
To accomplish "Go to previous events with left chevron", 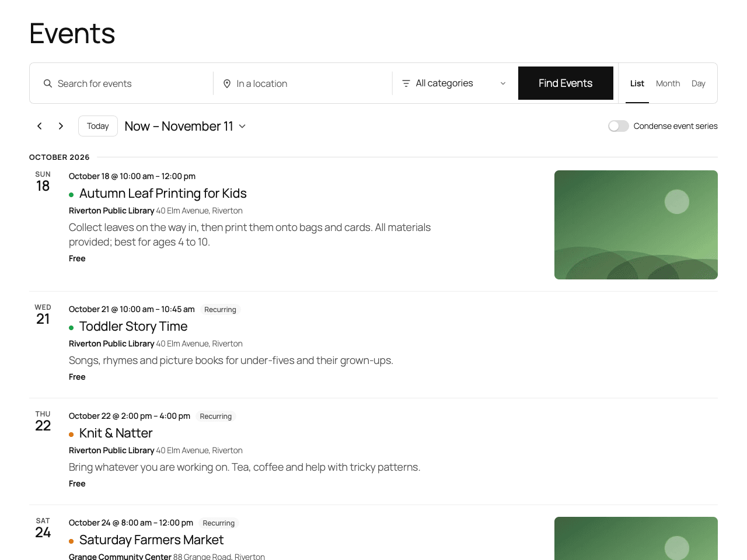I will (40, 126).
